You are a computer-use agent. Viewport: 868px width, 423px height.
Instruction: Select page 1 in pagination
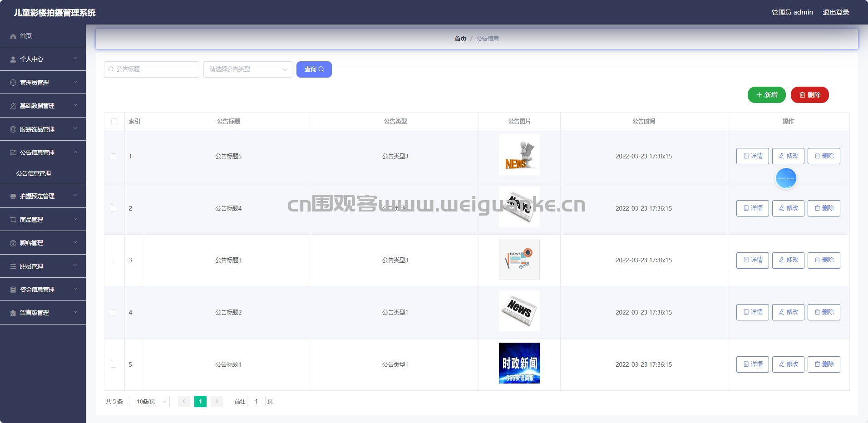coord(200,401)
